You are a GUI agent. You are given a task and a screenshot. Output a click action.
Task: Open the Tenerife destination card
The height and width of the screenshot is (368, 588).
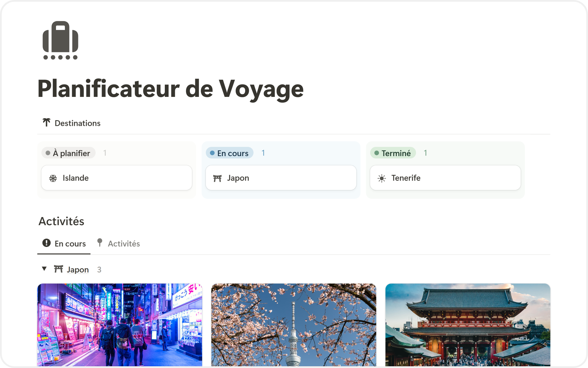[x=445, y=178]
